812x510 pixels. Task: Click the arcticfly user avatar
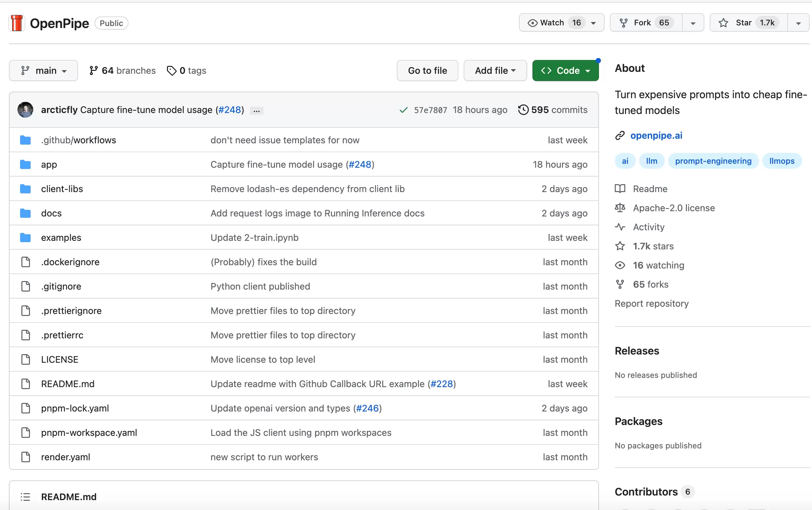25,110
